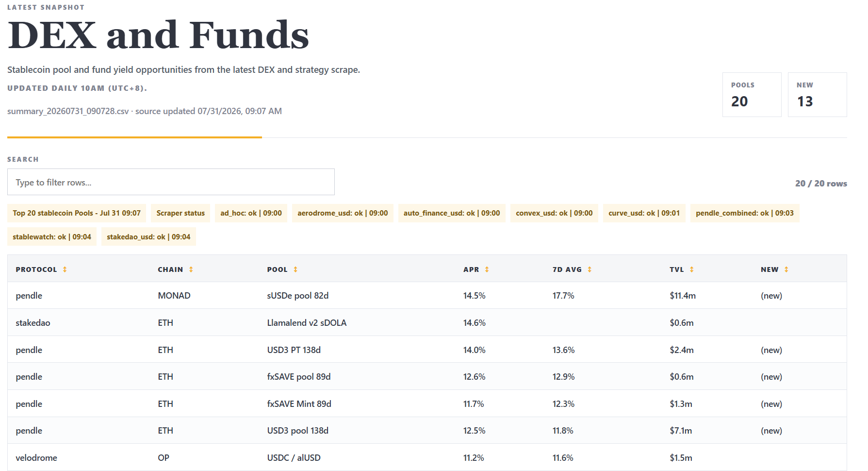Click $7.1m TVL value

pos(681,431)
